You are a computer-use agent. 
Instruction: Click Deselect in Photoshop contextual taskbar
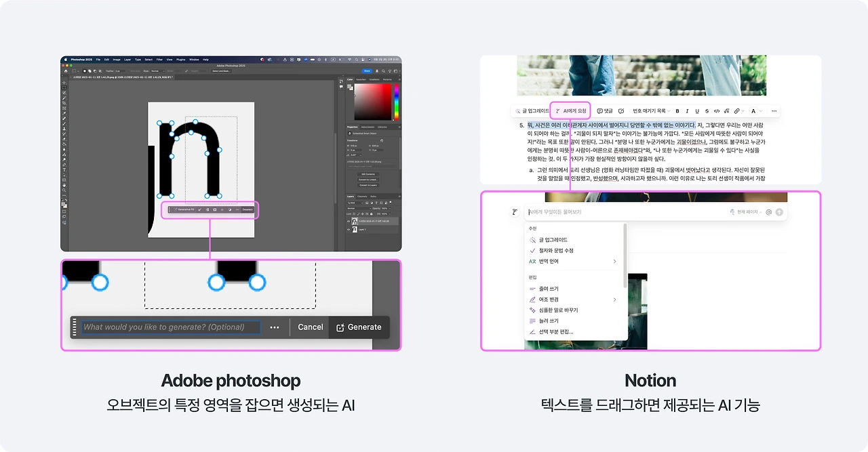248,209
